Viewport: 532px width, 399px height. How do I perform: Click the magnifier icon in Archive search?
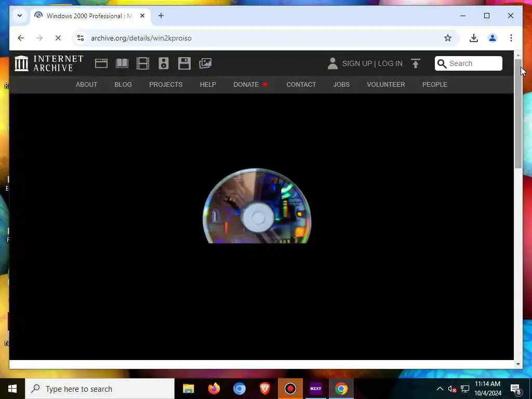(x=442, y=63)
